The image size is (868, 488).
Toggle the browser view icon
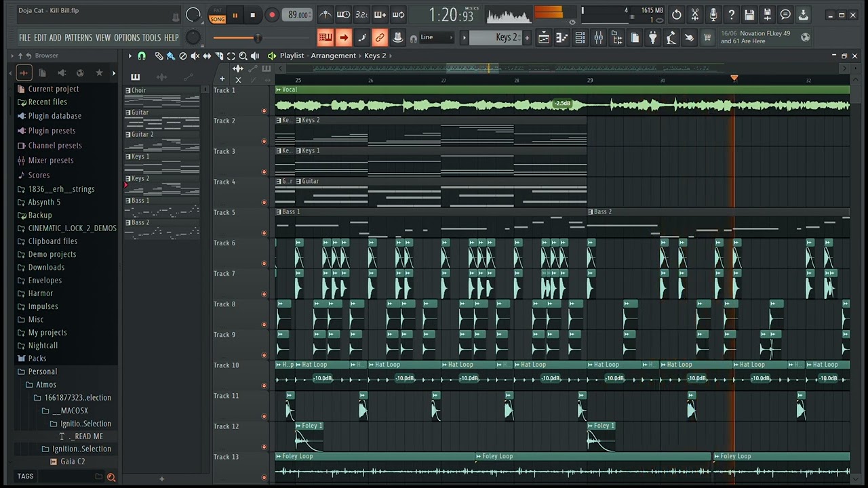coord(616,38)
